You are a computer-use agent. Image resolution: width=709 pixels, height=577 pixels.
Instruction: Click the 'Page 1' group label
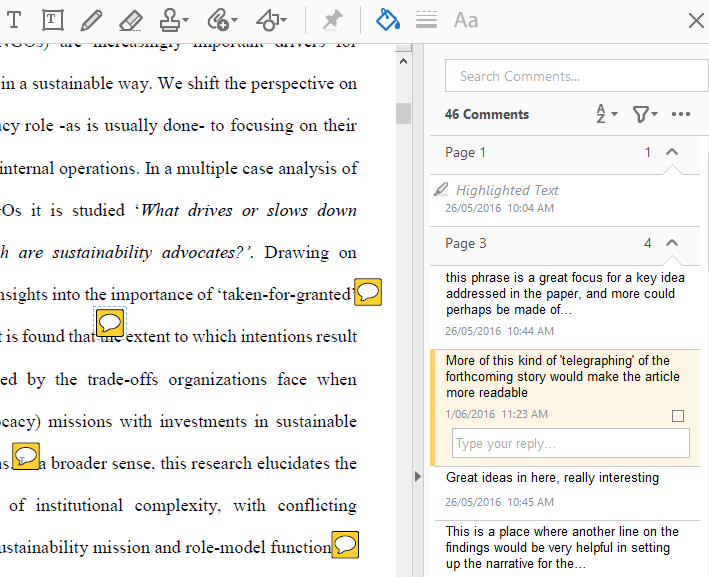pyautogui.click(x=465, y=152)
